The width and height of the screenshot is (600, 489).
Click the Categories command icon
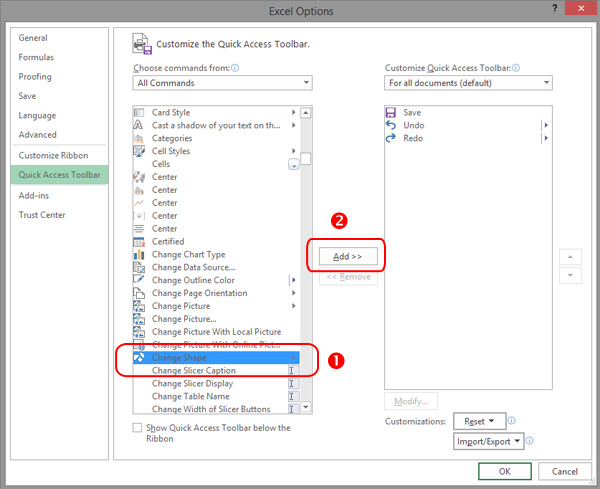pyautogui.click(x=140, y=138)
